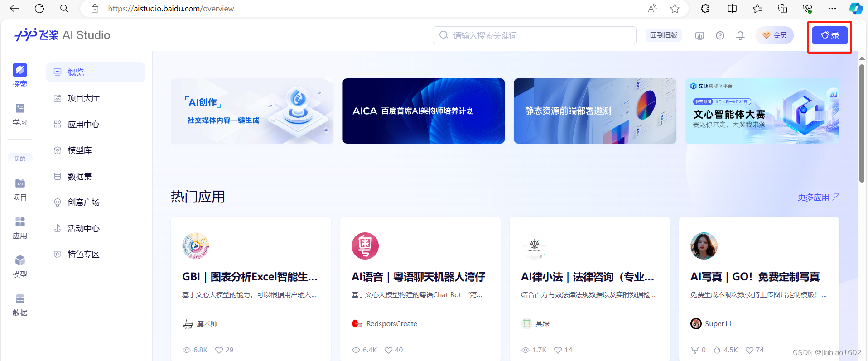Click the PaddlePaddle AI Studio logo
The width and height of the screenshot is (868, 361).
[x=63, y=35]
